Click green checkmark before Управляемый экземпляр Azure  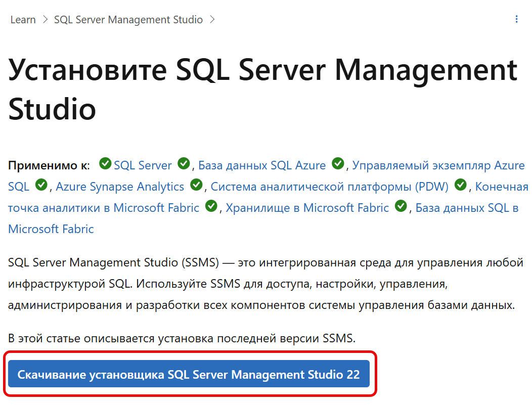click(x=338, y=163)
